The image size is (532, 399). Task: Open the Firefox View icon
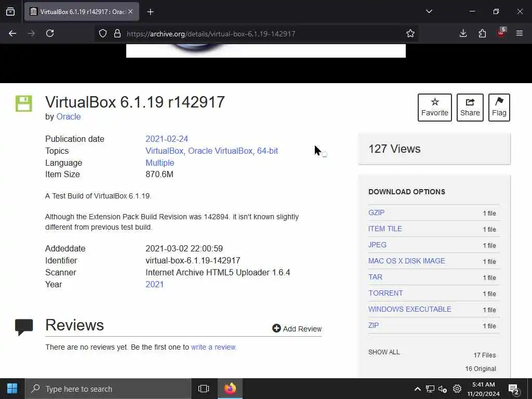coord(10,11)
